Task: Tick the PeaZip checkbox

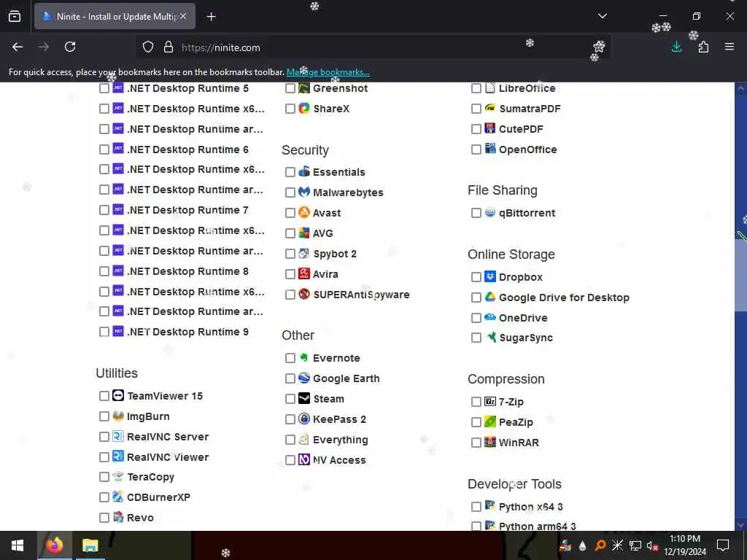Action: tap(476, 422)
